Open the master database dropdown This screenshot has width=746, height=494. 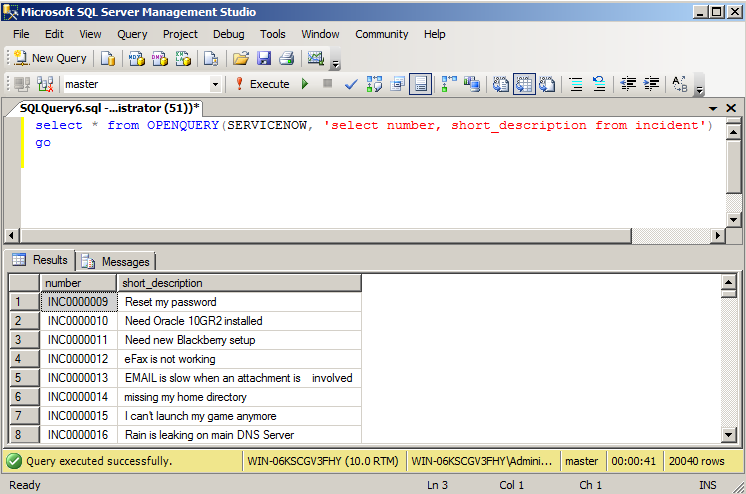click(215, 84)
